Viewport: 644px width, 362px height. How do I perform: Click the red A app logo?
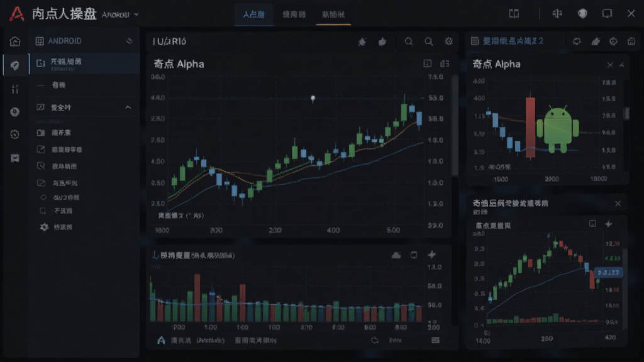(16, 14)
